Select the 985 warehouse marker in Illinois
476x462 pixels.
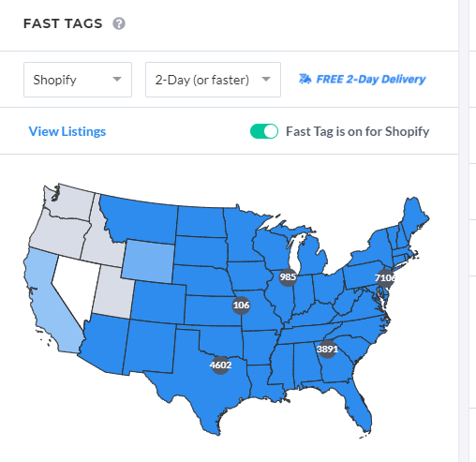click(288, 277)
